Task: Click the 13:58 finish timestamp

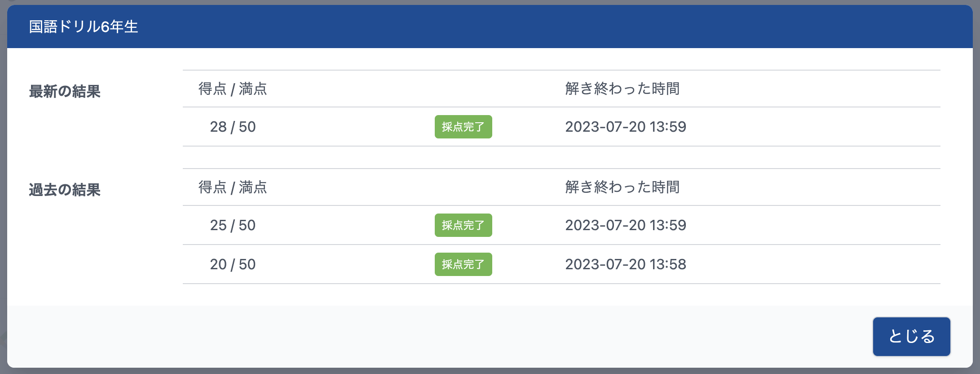Action: pos(625,264)
